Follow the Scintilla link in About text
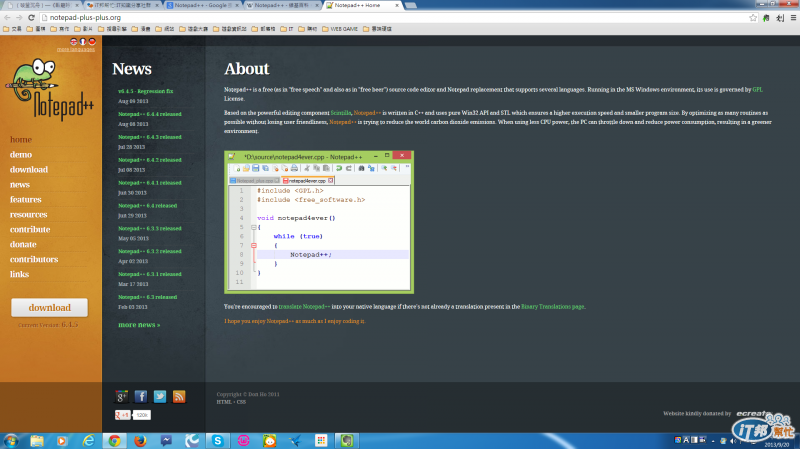 340,113
